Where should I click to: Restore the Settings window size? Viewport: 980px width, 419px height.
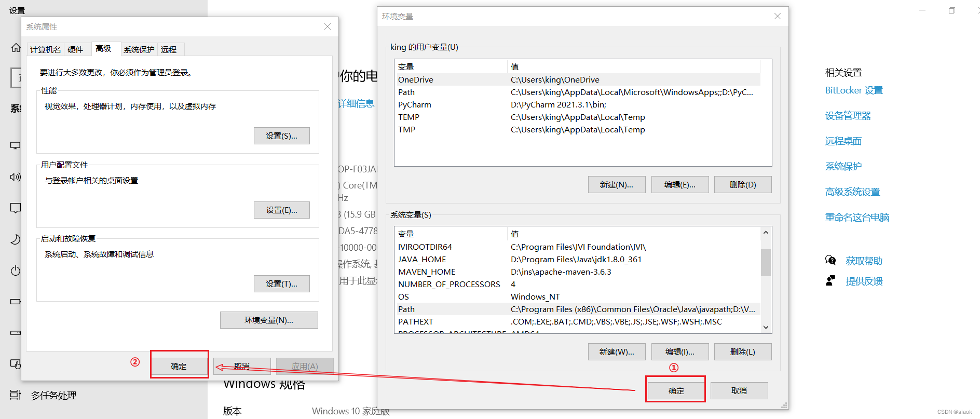[951, 10]
